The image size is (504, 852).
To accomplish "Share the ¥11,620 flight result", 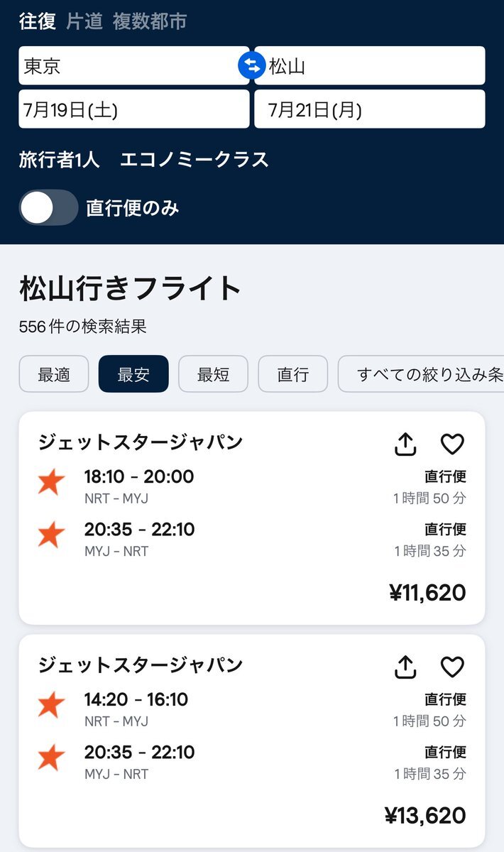I will 405,444.
